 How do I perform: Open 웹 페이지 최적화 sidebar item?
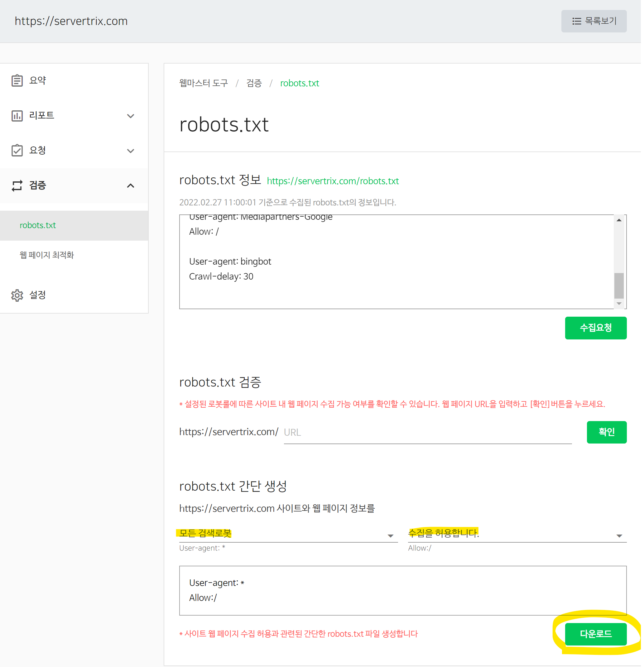click(x=47, y=255)
